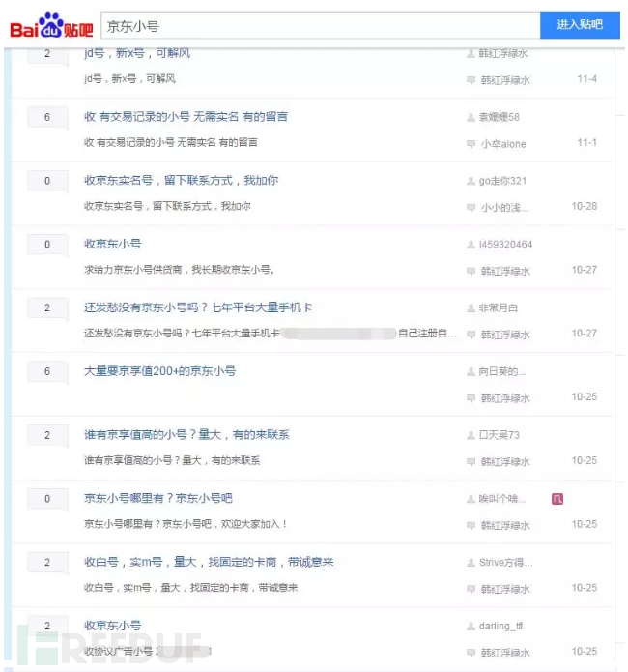Viewport: 628px width, 672px height.
Task: Open author profile 口天吴73
Action: [x=500, y=435]
